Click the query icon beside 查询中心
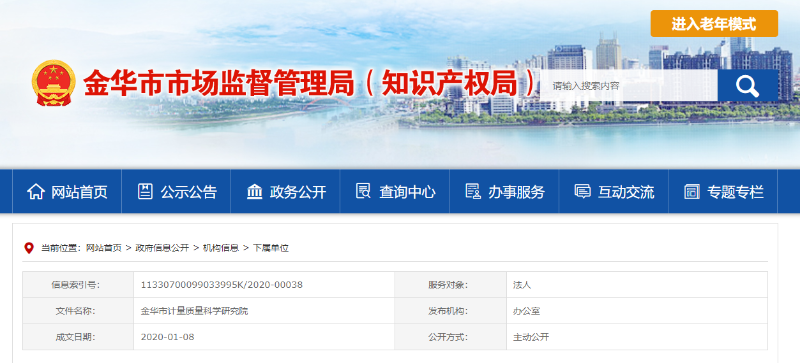Screen dimensions: 800x363 point(363,191)
